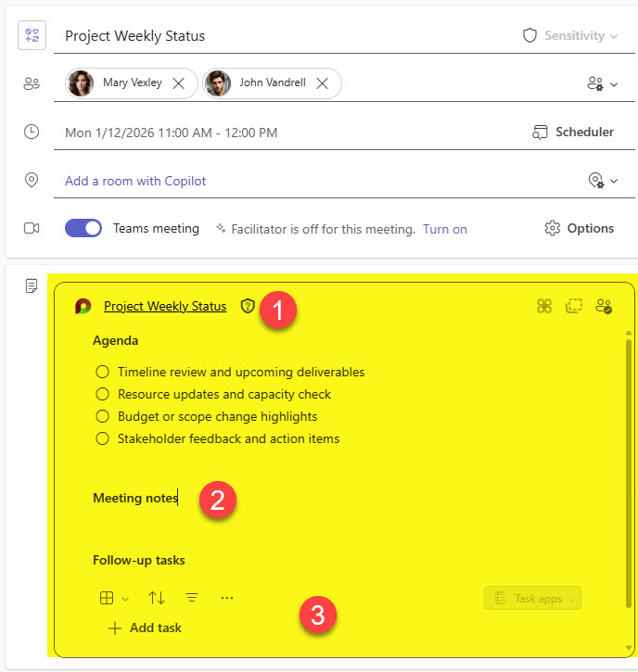Click John Vandrell's avatar
Viewport: 638px width, 672px height.
point(218,83)
